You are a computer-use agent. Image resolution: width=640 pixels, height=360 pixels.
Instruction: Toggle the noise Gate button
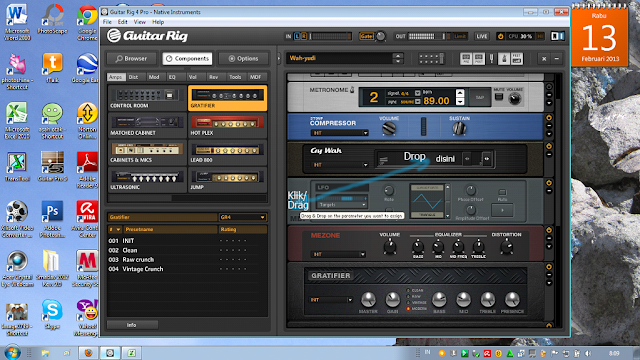pos(366,36)
